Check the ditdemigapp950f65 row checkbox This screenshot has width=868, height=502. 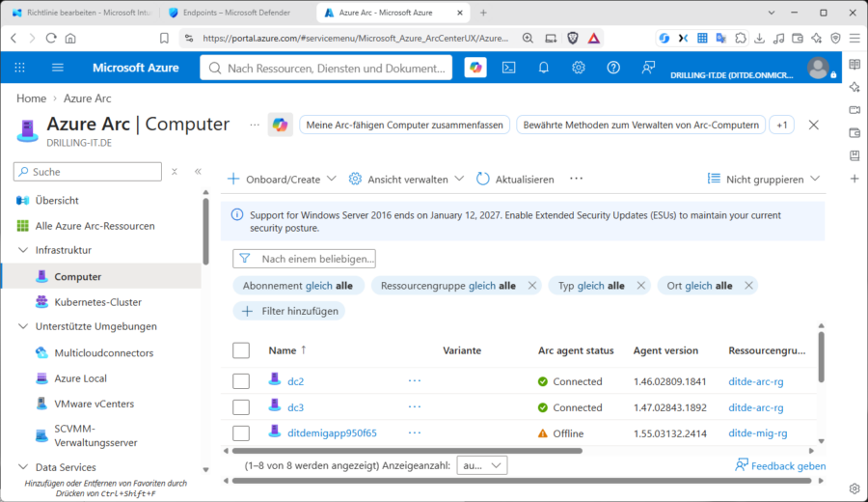[x=241, y=433]
